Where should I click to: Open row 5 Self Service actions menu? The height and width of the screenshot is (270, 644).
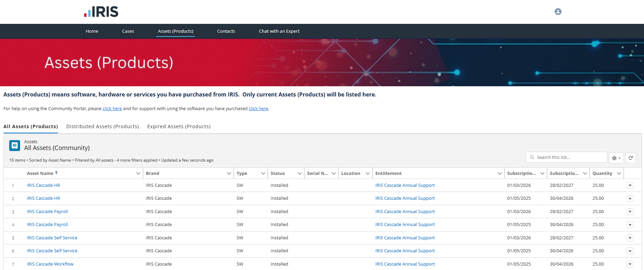coord(630,238)
